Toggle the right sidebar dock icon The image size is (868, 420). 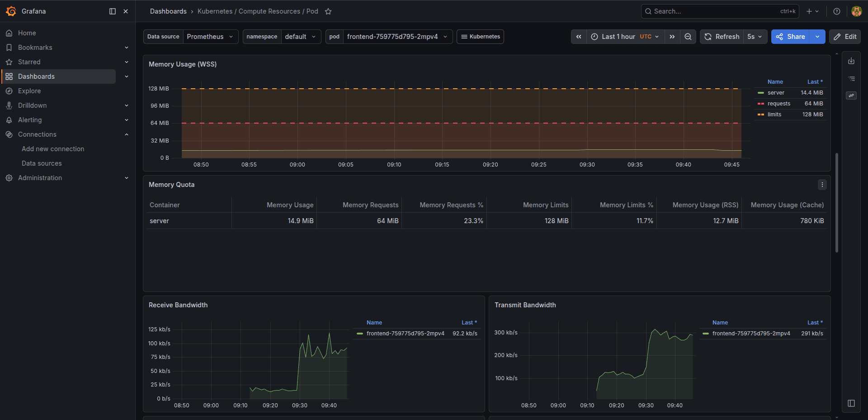click(851, 403)
